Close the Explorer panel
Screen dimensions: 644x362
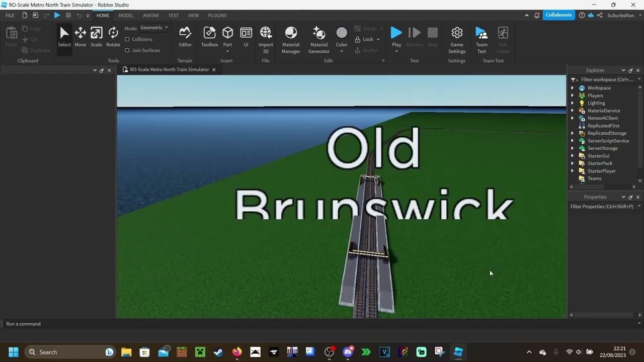(x=638, y=70)
